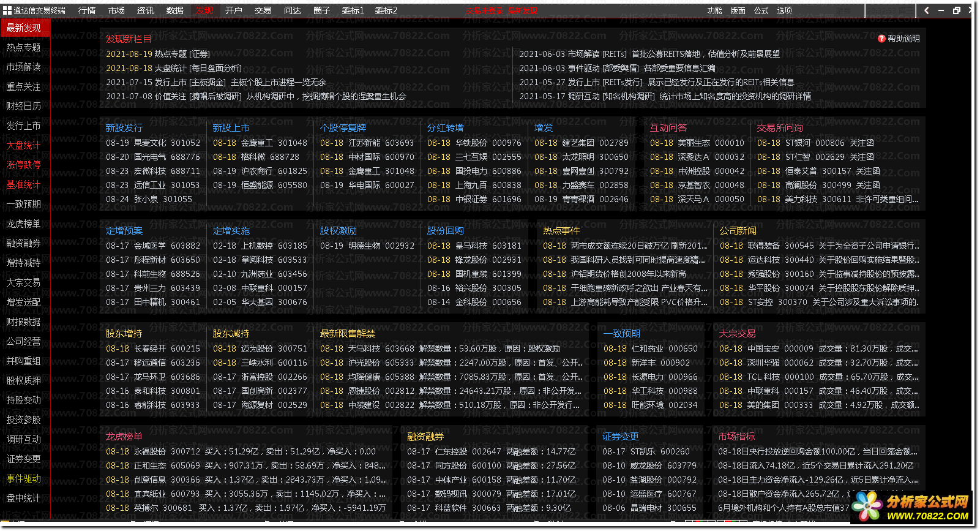Open the 交易所问询 section heading
Viewport: 980px width, 531px height.
780,127
